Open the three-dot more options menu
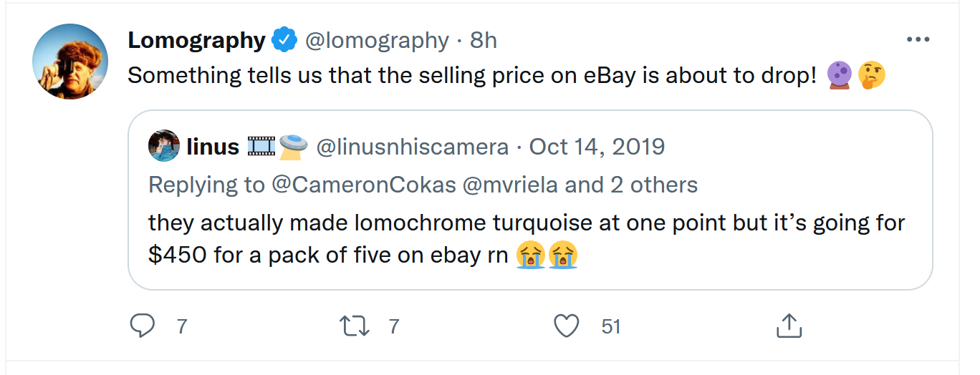The image size is (980, 375). coord(918,40)
